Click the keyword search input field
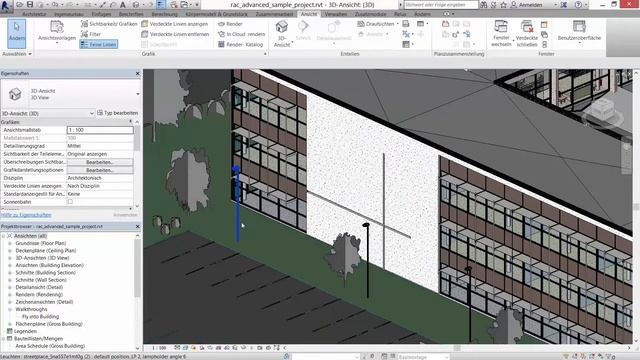Screen dimensions: 640x360 pyautogui.click(x=441, y=5)
